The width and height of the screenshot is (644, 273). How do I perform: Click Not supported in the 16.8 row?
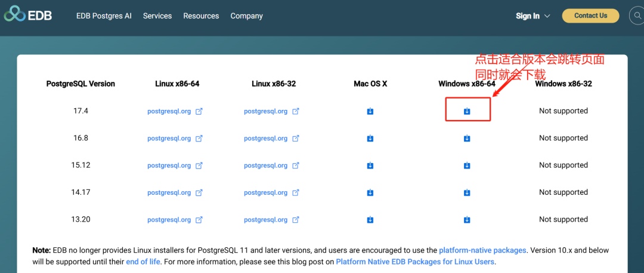click(x=563, y=139)
